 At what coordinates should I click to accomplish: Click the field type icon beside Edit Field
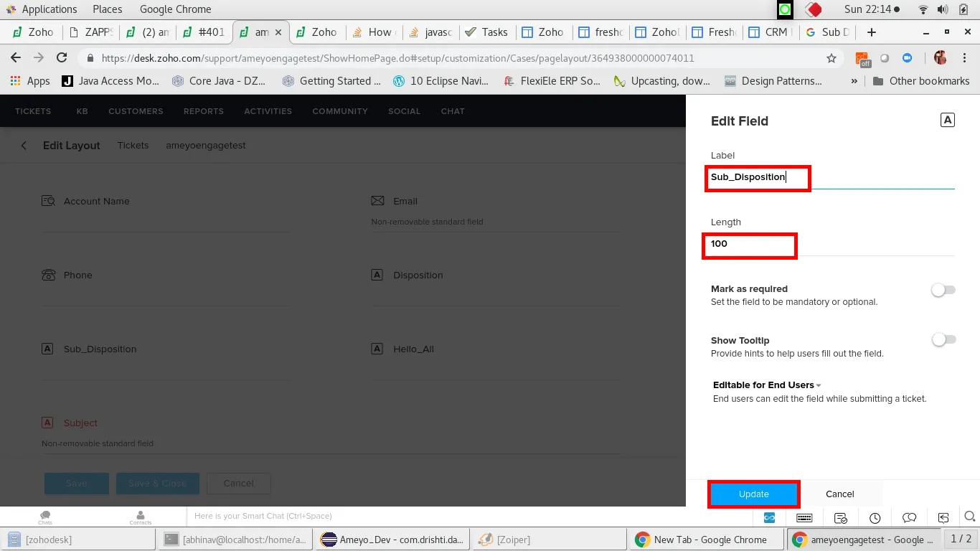pyautogui.click(x=947, y=121)
